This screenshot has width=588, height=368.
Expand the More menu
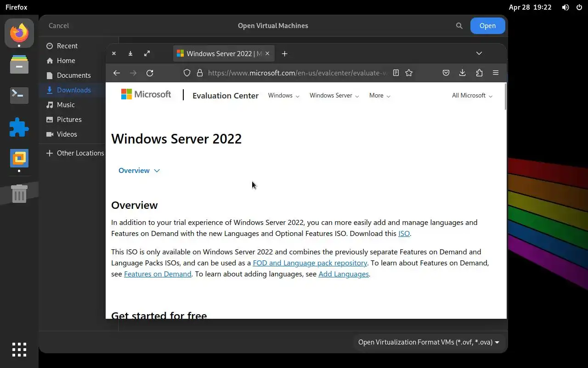click(379, 96)
